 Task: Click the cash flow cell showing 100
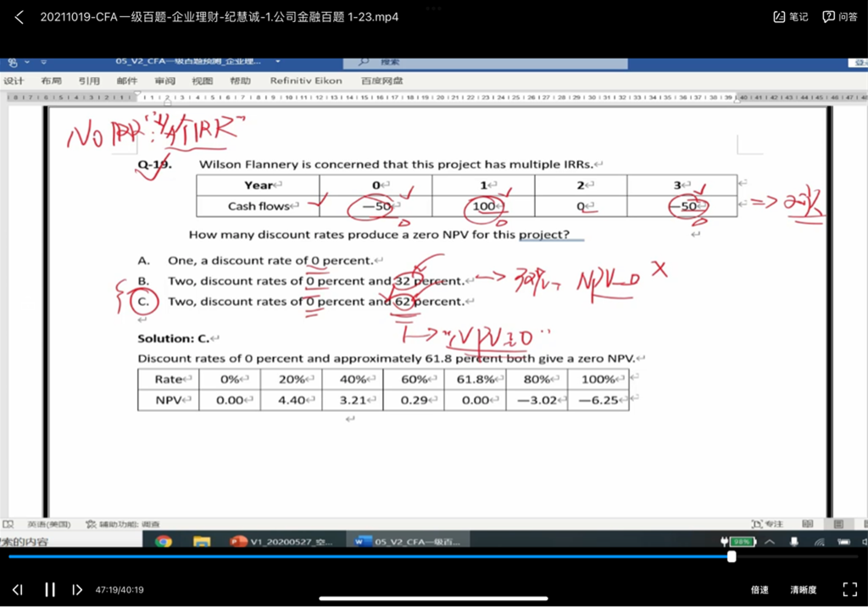483,206
